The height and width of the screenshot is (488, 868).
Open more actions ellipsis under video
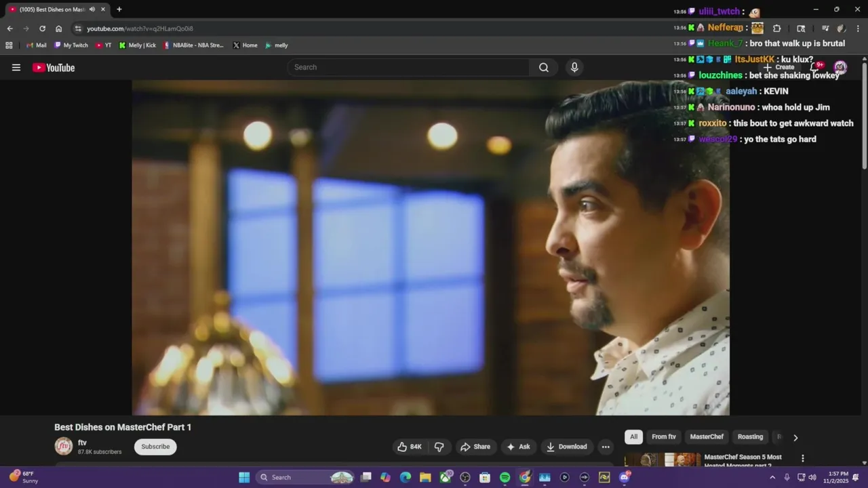[x=606, y=447]
